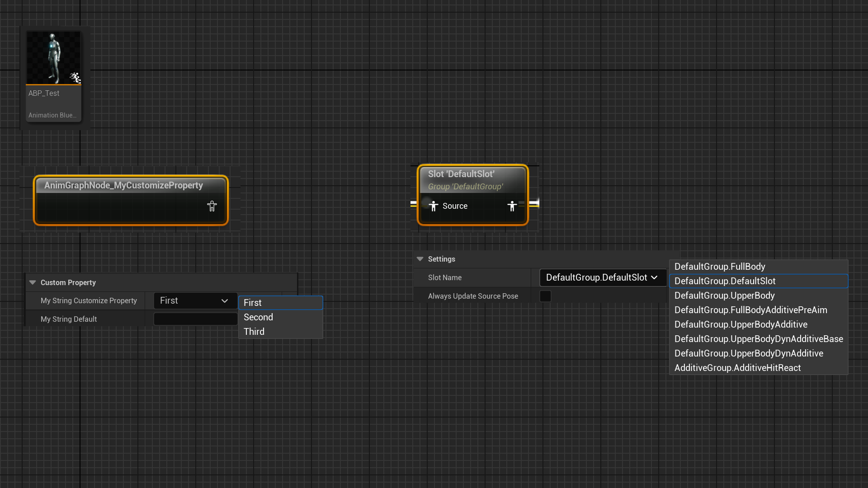This screenshot has width=868, height=488.
Task: Select AnimGraphNode_MyCustomizeProperty node title
Action: [x=123, y=185]
